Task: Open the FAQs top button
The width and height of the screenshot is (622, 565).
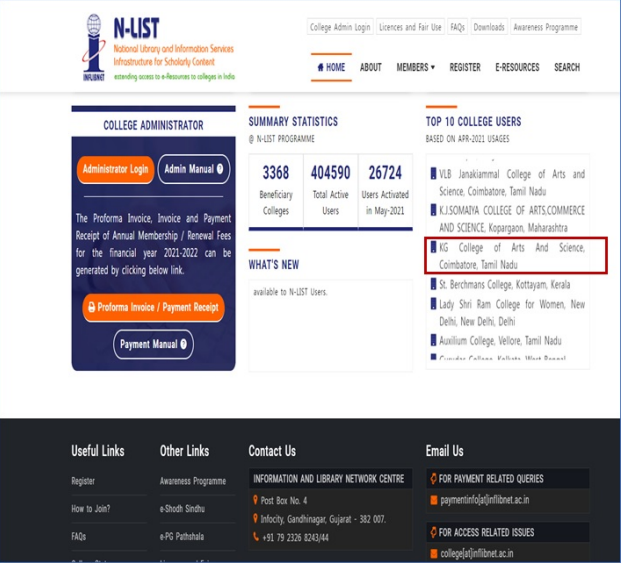Action: tap(457, 27)
